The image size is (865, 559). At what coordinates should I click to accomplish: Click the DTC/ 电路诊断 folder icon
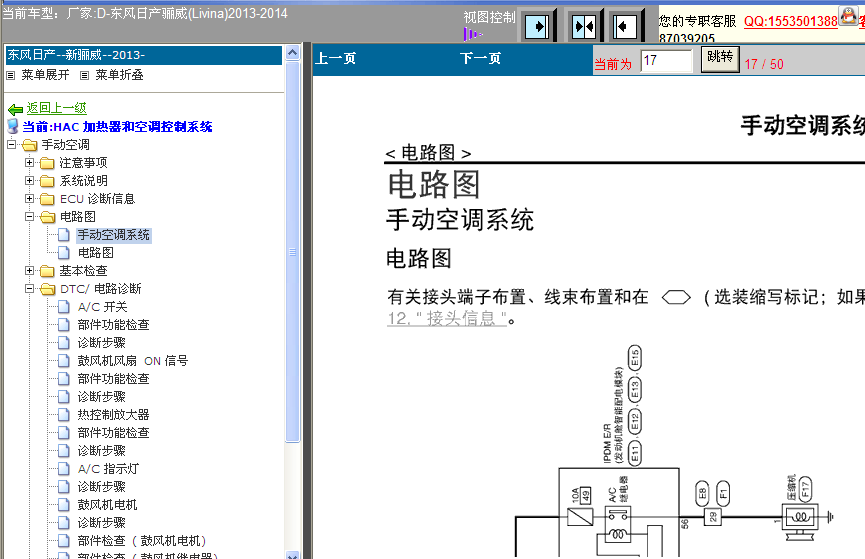point(47,289)
